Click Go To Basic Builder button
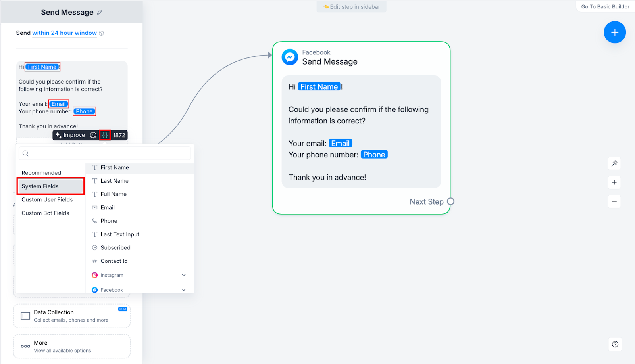Image resolution: width=635 pixels, height=364 pixels. [605, 7]
